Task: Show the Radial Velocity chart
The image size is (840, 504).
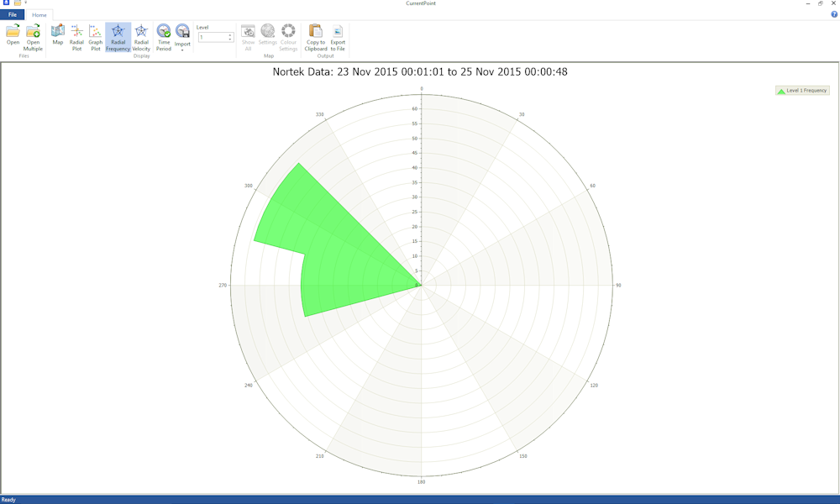Action: [141, 37]
